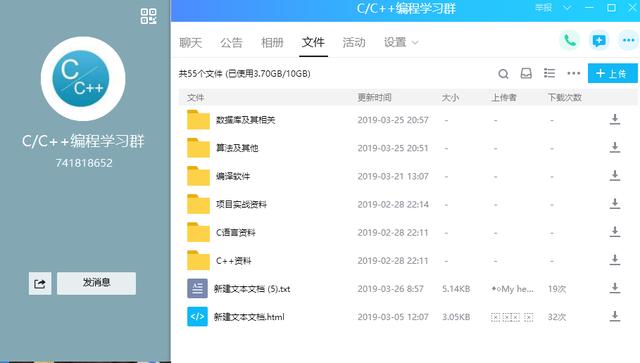Open the 编译软件 folder icon
640x363 pixels.
coord(198,176)
